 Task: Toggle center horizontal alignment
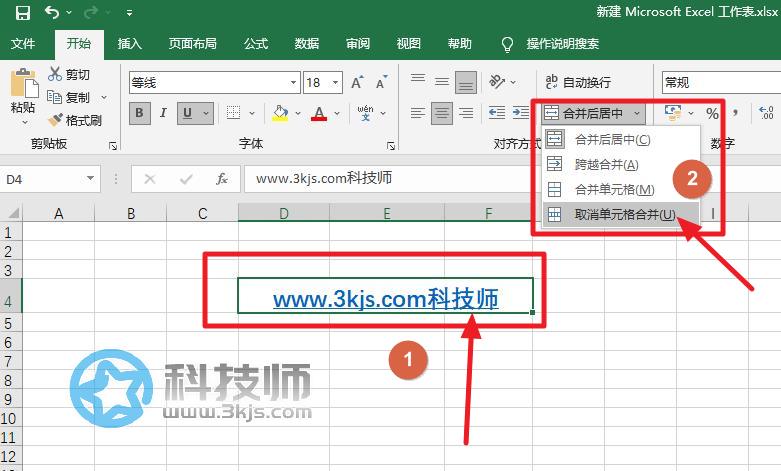tap(442, 113)
